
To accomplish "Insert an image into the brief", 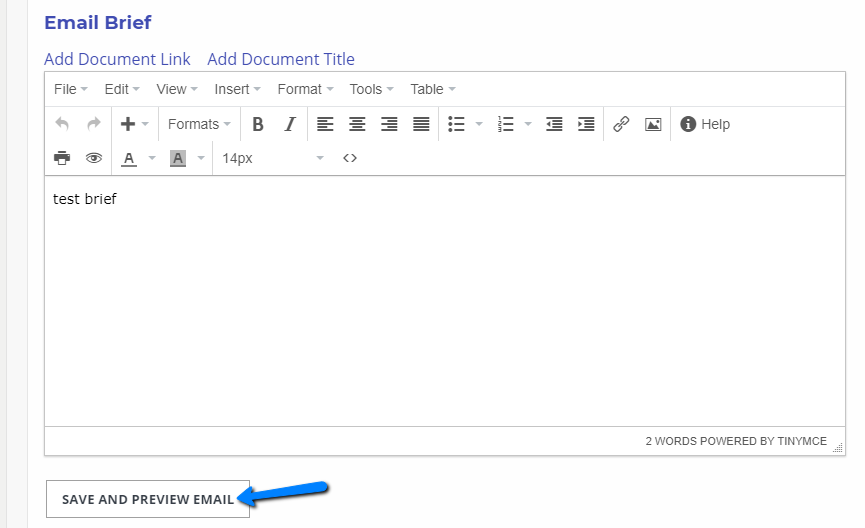I will [x=653, y=124].
